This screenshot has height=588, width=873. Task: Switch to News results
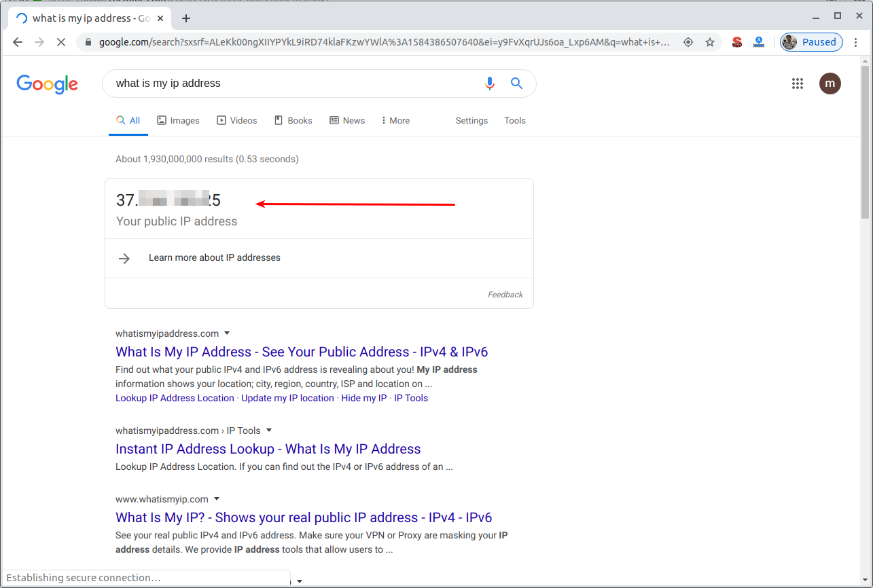(347, 121)
